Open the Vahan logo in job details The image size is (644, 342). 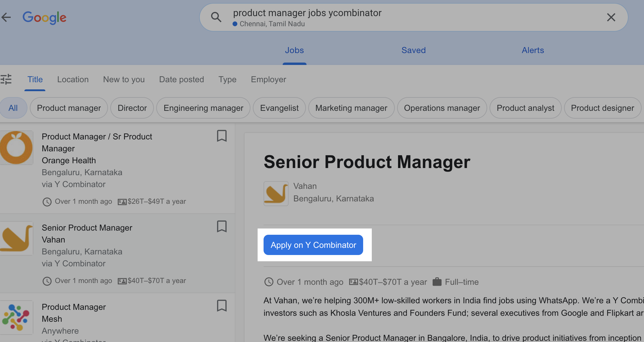click(276, 193)
